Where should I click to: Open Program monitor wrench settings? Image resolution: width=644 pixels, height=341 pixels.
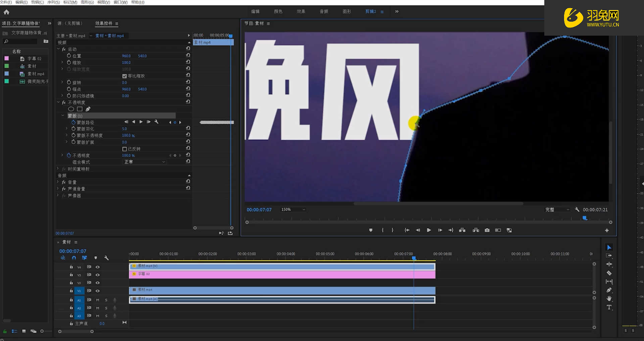pyautogui.click(x=577, y=210)
